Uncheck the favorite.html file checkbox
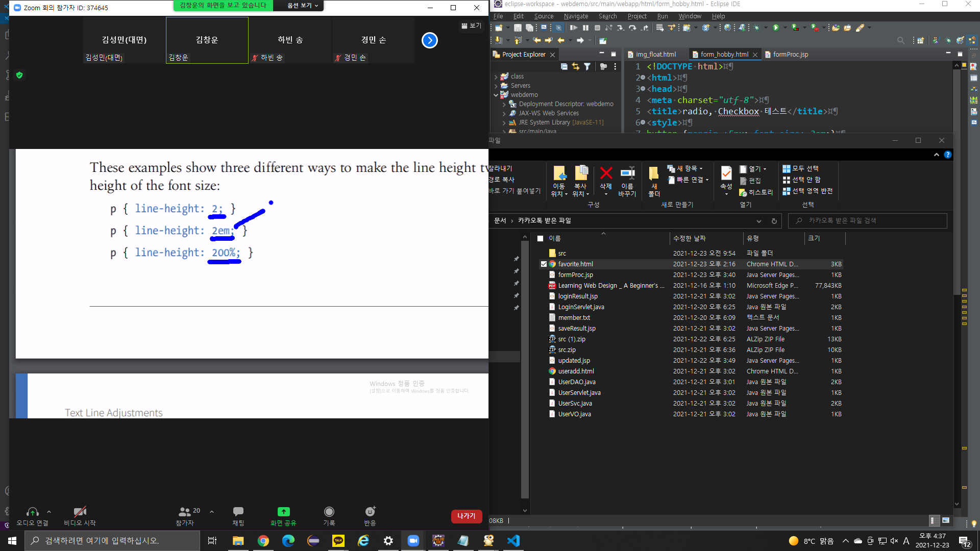The height and width of the screenshot is (551, 980). pyautogui.click(x=544, y=264)
